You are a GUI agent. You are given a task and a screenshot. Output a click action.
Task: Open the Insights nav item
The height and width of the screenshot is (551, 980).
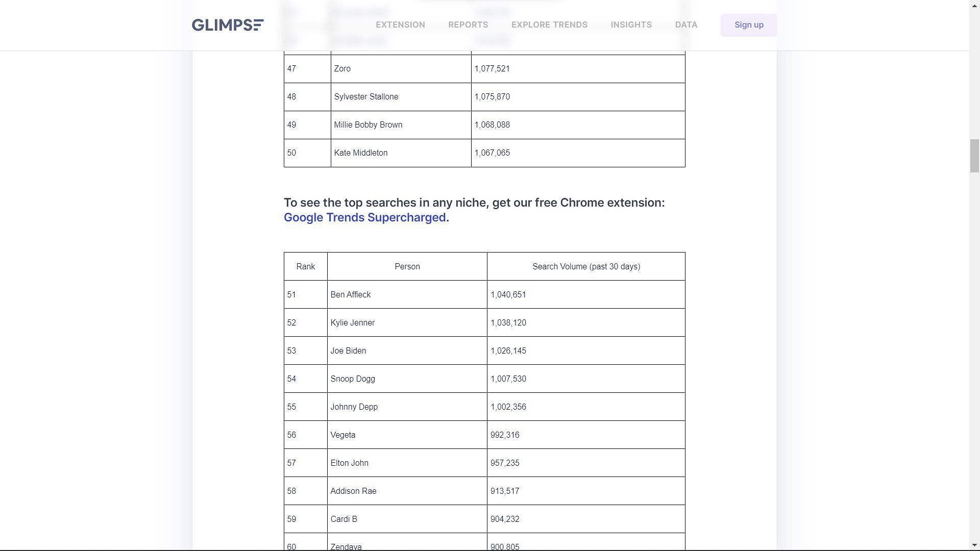coord(631,25)
